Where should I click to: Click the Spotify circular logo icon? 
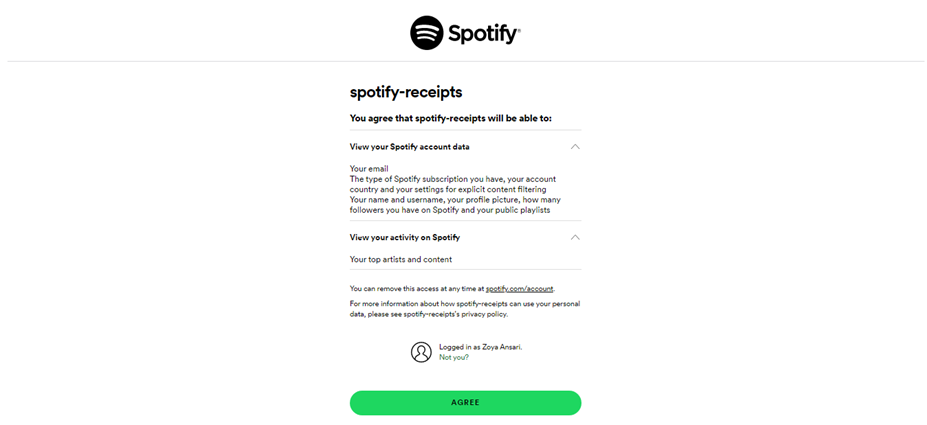point(427,33)
